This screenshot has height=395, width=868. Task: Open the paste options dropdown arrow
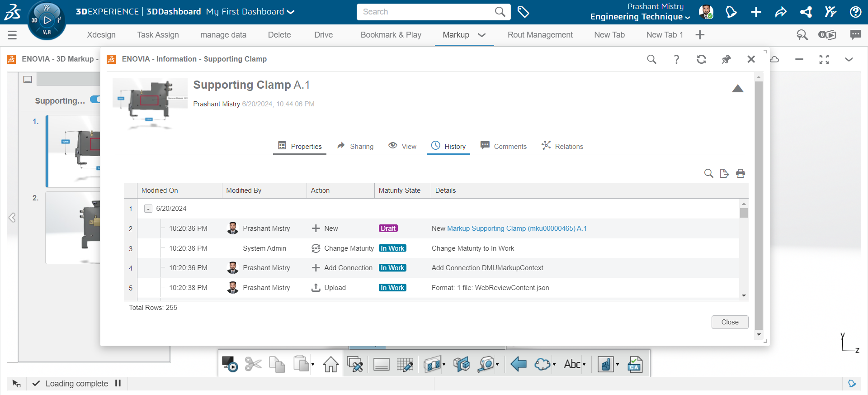313,364
